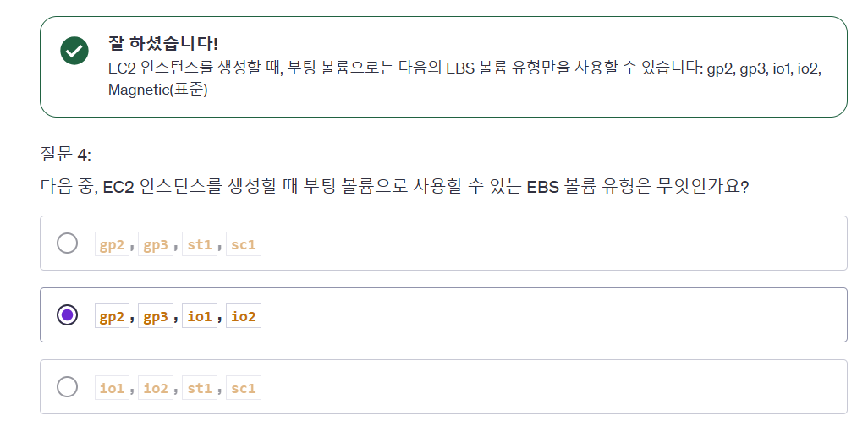
Task: Click the explanation text mentioning Magnetic(표준)
Action: click(464, 79)
